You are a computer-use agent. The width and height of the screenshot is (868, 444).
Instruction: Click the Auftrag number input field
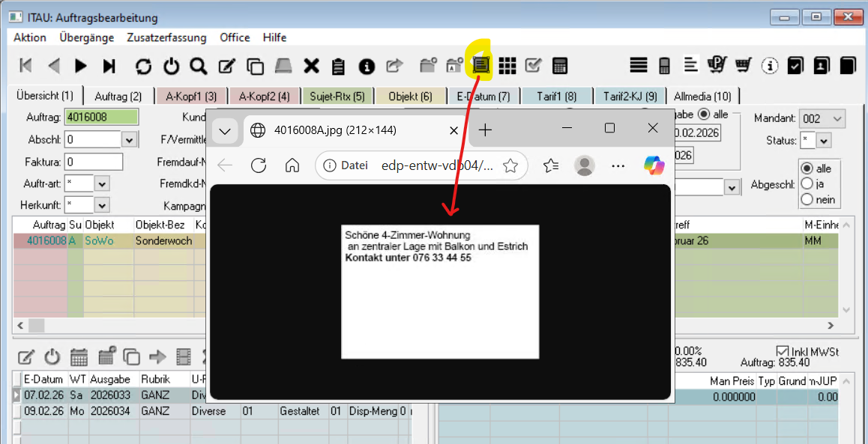pos(101,118)
